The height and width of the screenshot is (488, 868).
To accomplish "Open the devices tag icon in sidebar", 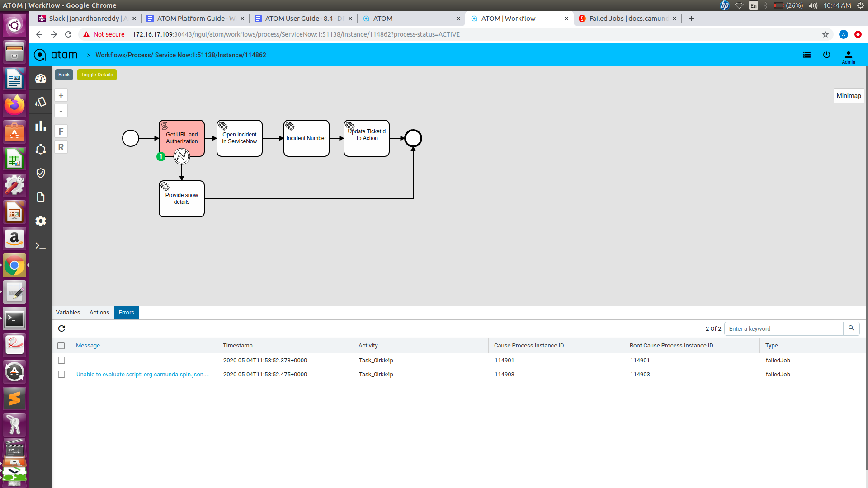I will [41, 102].
